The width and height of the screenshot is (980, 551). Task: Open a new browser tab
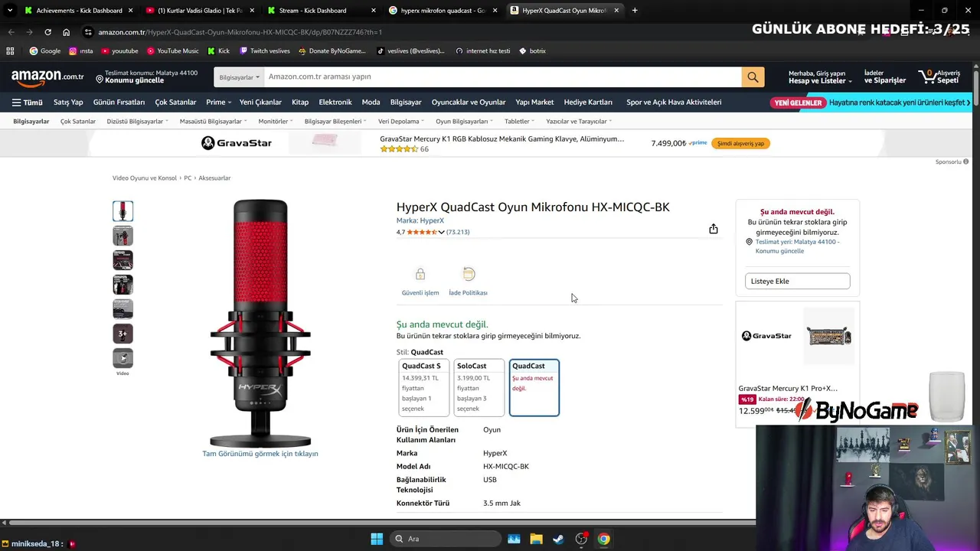[635, 10]
